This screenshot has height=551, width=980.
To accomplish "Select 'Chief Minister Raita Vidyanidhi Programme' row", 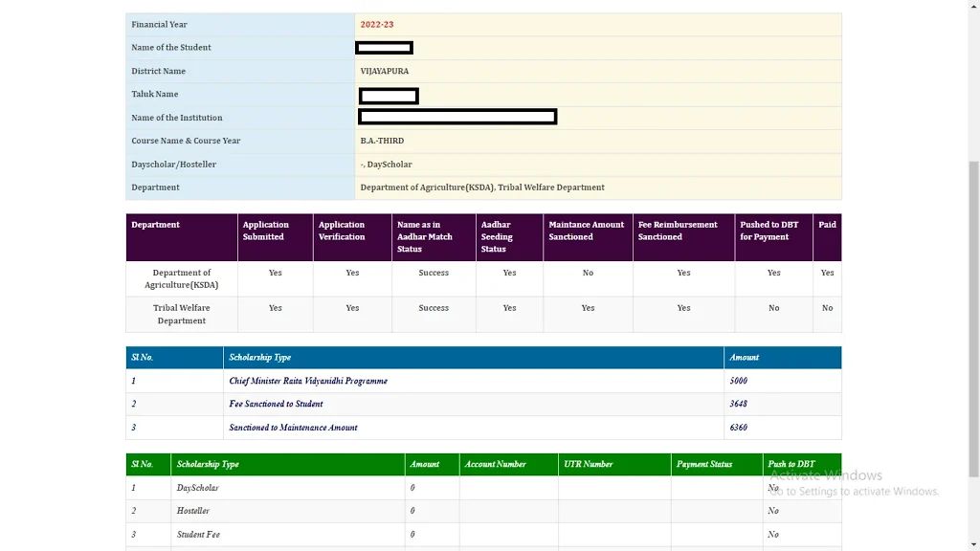I will 483,381.
